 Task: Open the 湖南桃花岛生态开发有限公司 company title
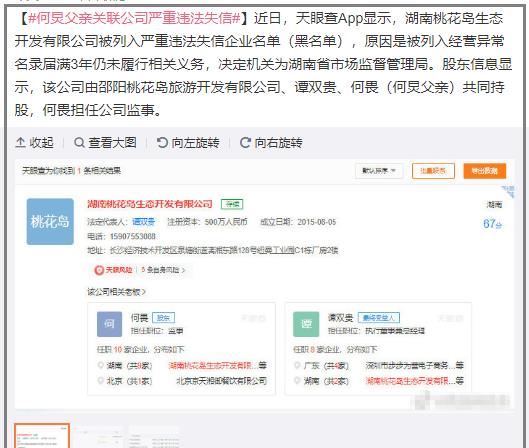point(150,204)
